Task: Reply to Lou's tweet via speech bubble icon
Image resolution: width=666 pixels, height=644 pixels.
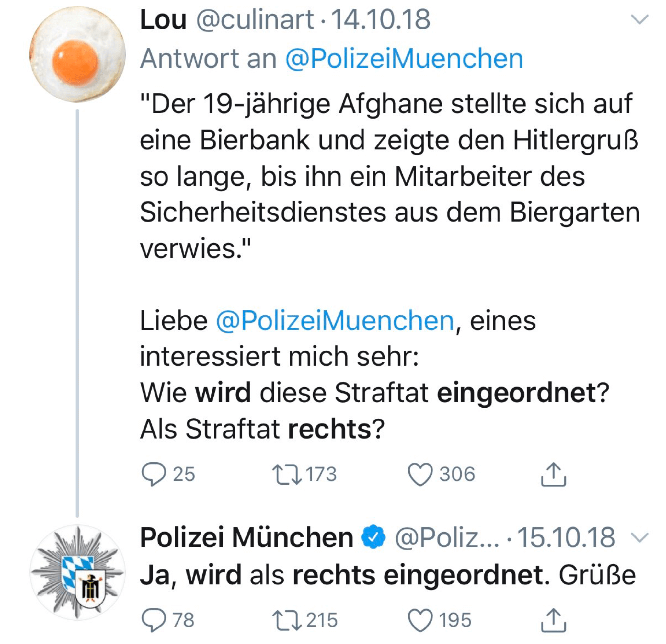Action: click(x=154, y=474)
